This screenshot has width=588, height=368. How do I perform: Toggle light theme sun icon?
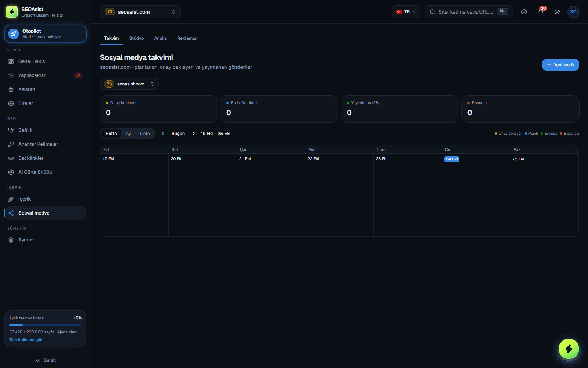pos(557,12)
